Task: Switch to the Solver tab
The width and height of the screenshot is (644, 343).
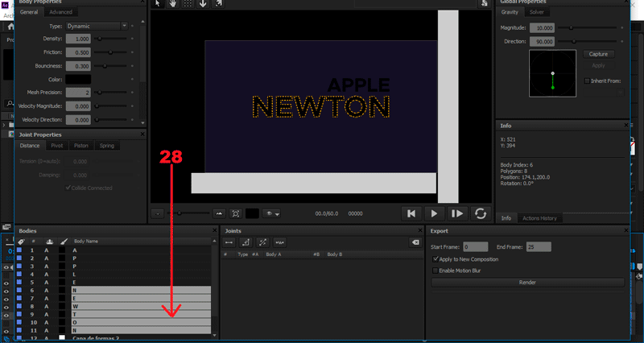Action: click(x=536, y=12)
